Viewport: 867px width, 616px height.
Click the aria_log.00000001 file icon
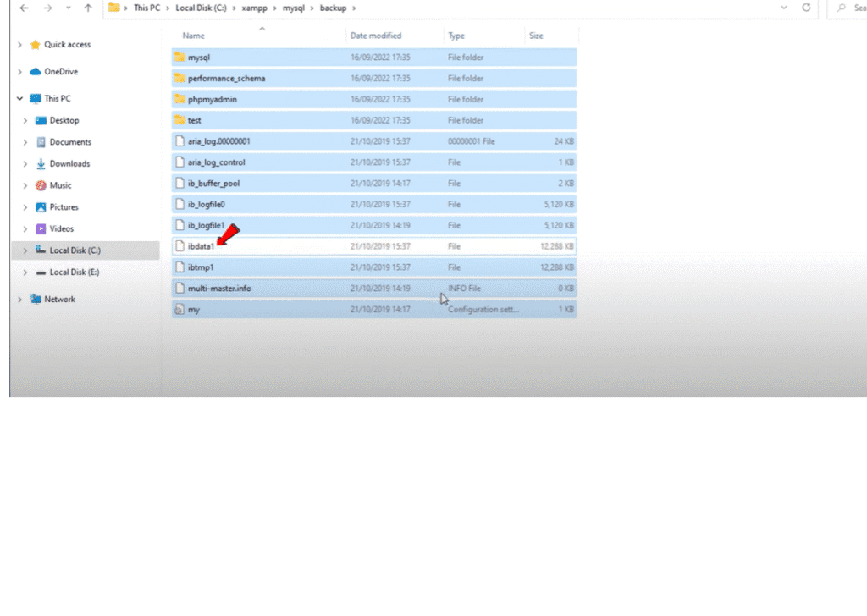(179, 140)
